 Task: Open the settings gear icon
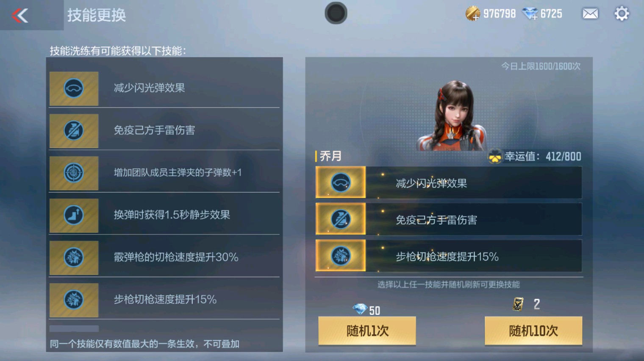click(x=622, y=14)
